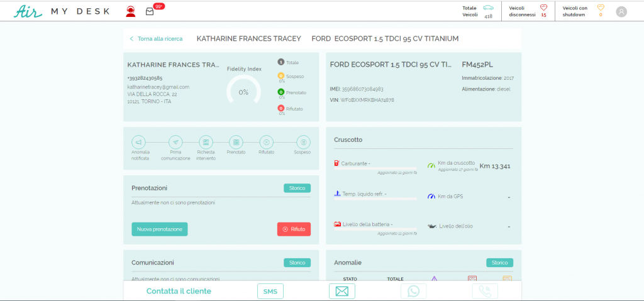
Task: Select the Sospeso step icon
Action: [x=304, y=142]
